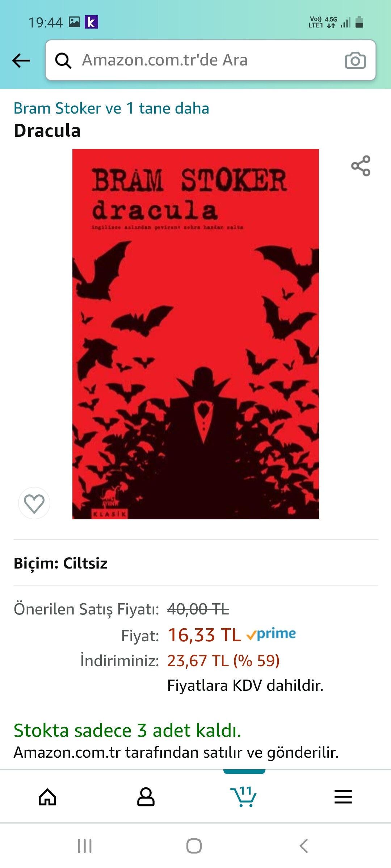Viewport: 391px width, 868px height.
Task: Tap Android recent apps button
Action: coord(85,846)
